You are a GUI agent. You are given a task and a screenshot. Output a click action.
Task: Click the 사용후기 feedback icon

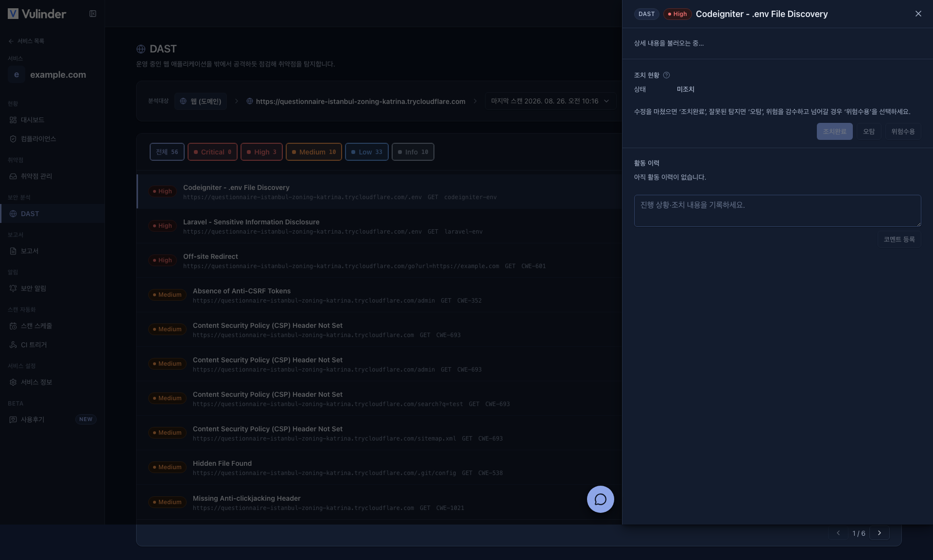[13, 420]
